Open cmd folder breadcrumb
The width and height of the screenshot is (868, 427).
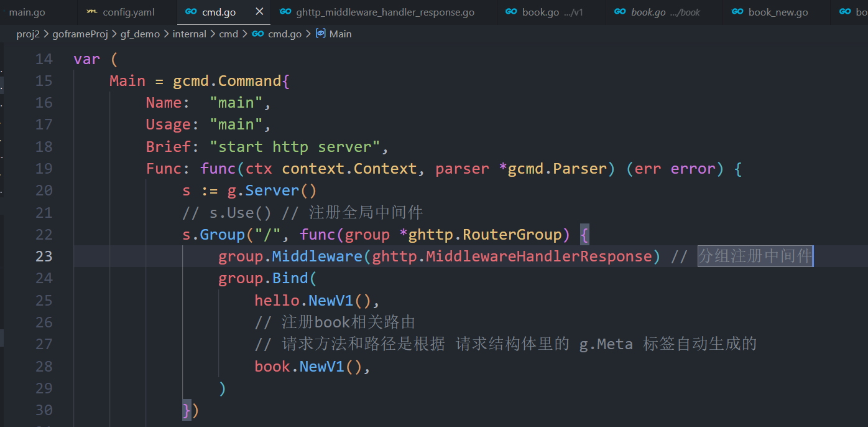coord(228,34)
